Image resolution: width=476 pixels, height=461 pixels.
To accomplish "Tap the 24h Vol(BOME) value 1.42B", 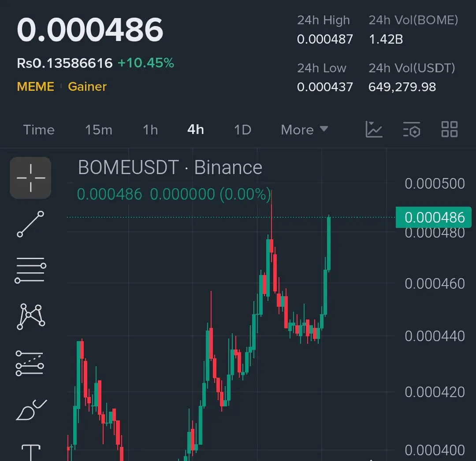I will click(386, 39).
